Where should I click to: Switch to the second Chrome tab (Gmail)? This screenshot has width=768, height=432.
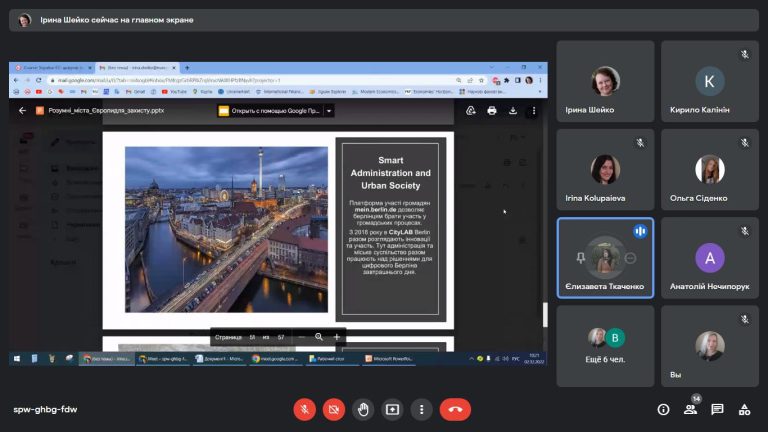point(138,68)
